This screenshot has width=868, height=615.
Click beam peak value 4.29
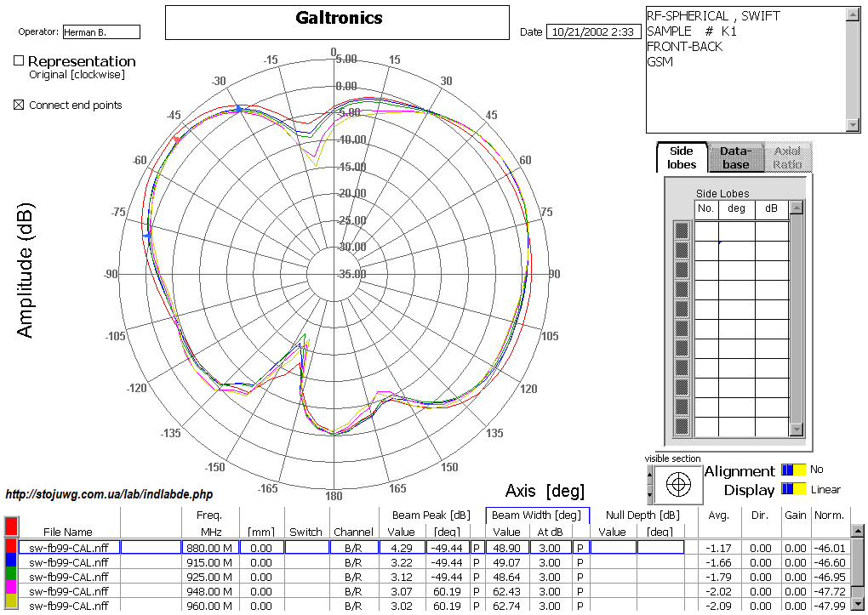click(402, 548)
